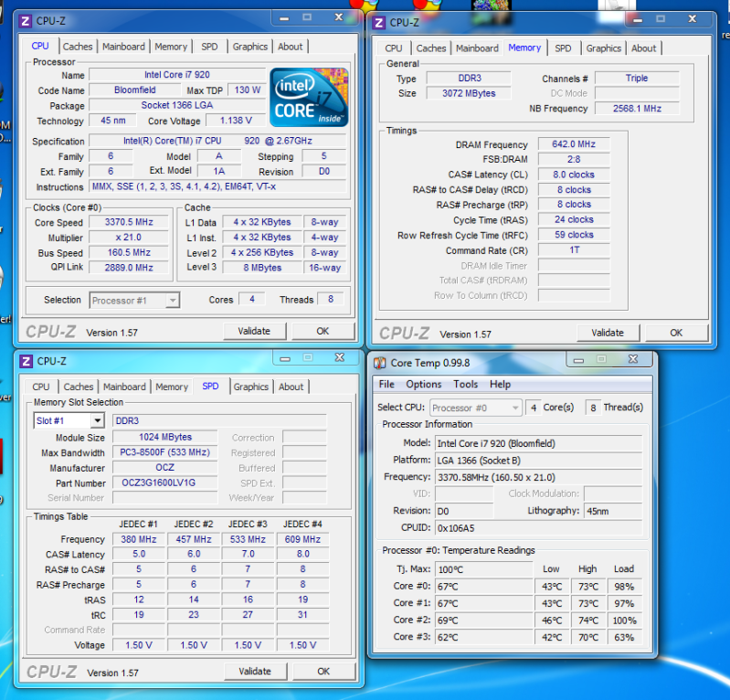Click the Multiplier value x 21.0
The height and width of the screenshot is (700, 730).
[129, 238]
